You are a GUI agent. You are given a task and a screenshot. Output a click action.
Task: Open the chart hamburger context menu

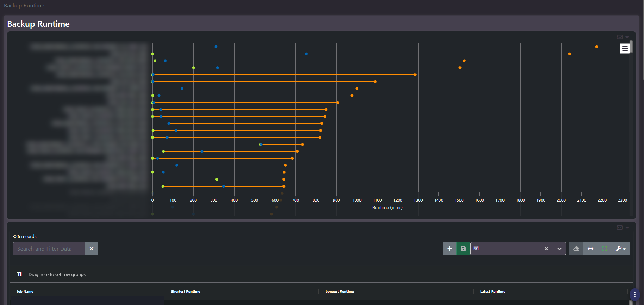click(x=625, y=48)
